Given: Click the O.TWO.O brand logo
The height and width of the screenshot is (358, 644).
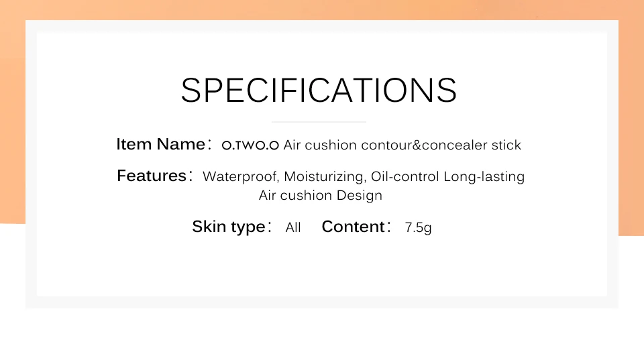Looking at the screenshot, I should pos(250,145).
